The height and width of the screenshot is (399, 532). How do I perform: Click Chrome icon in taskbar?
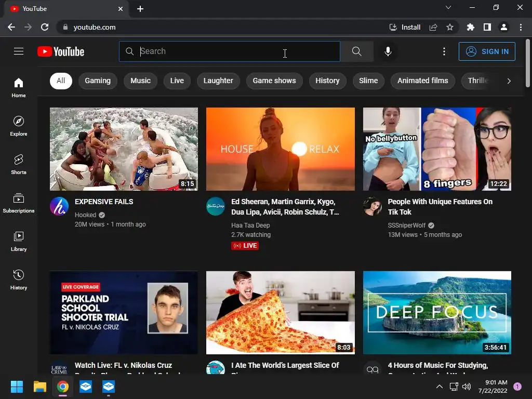pos(63,387)
